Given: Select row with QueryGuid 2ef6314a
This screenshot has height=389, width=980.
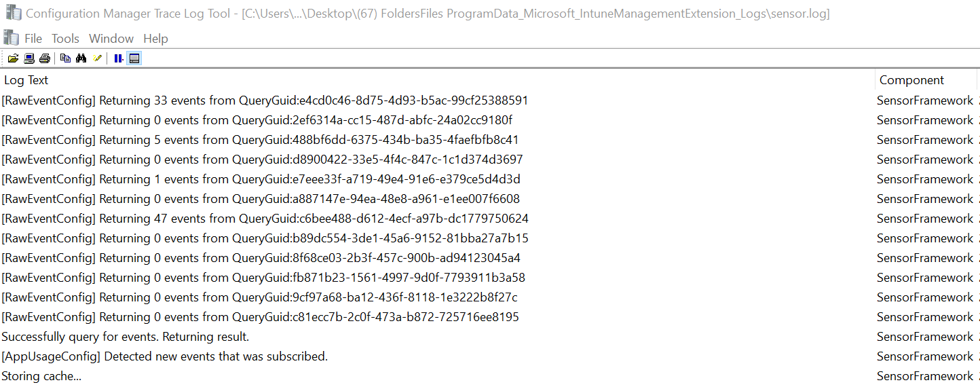Looking at the screenshot, I should [490, 120].
